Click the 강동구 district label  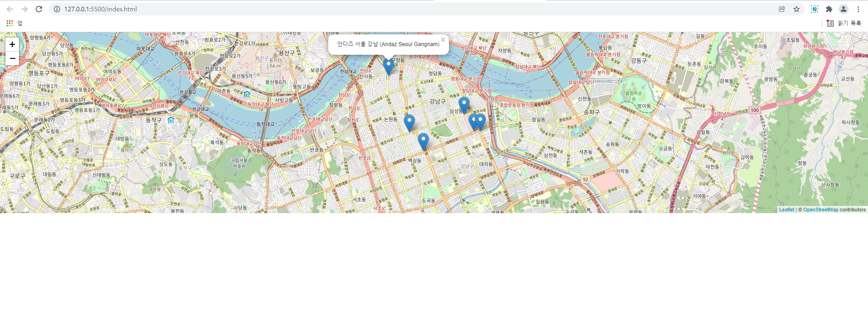tap(639, 60)
